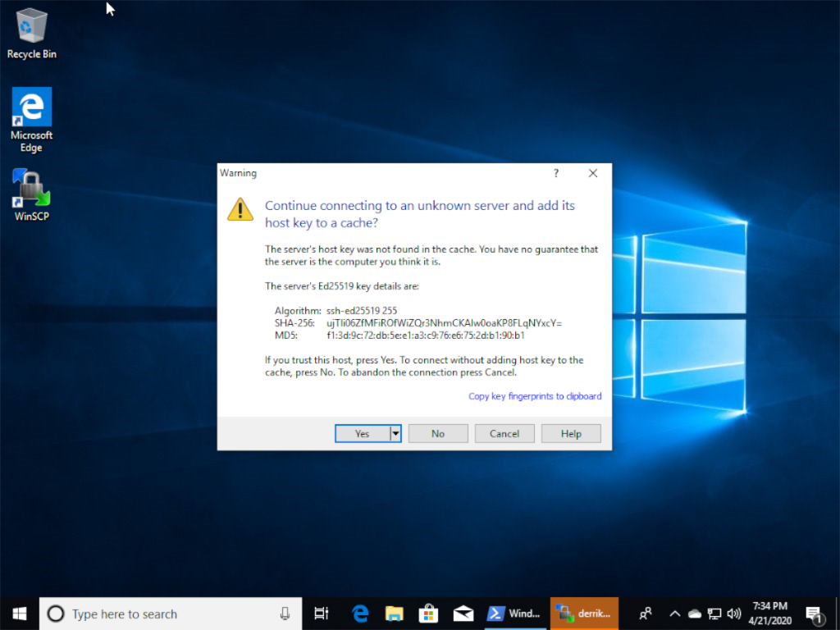Open the Recycle Bin
This screenshot has height=630, width=840.
(30, 33)
